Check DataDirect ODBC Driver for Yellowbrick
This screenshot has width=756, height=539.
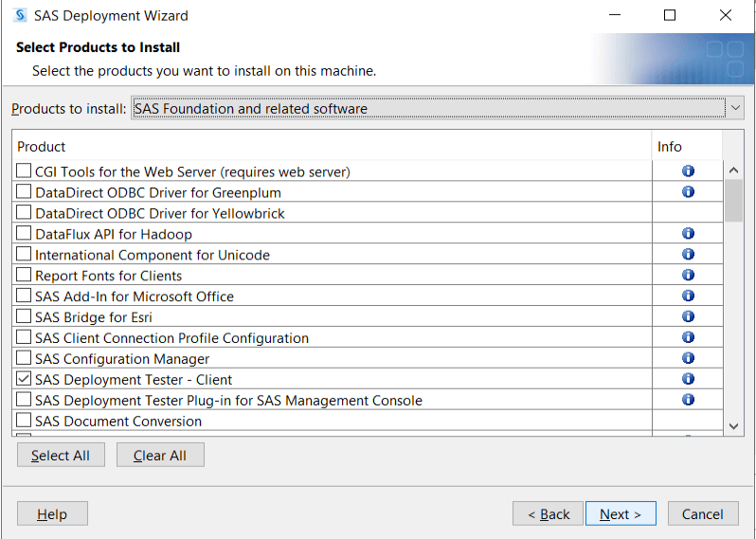[x=24, y=212]
